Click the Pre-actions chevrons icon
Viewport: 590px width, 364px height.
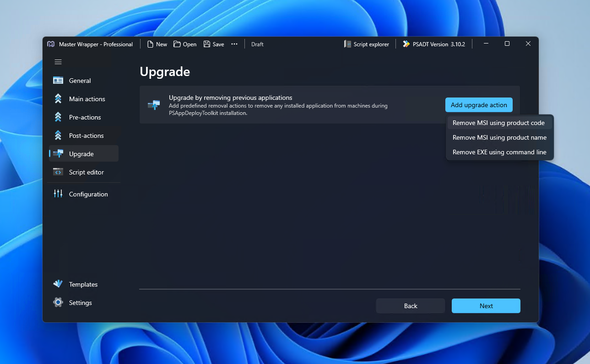(x=58, y=117)
